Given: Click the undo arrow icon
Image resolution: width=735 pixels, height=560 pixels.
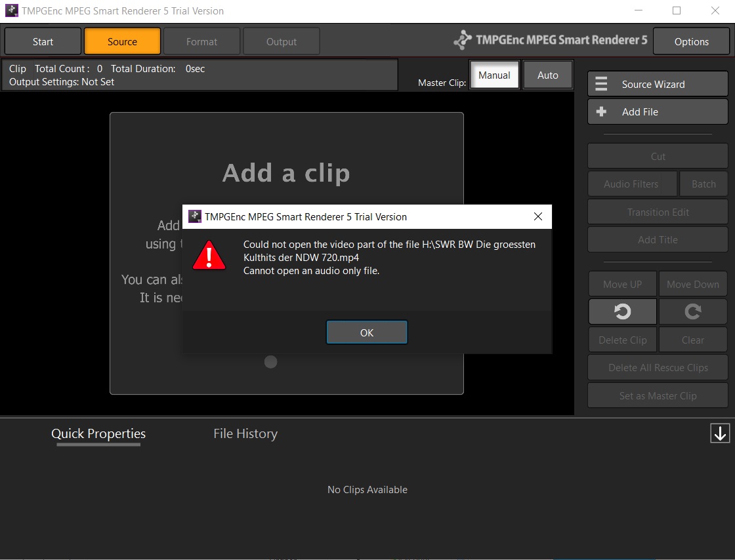Looking at the screenshot, I should click(x=623, y=312).
